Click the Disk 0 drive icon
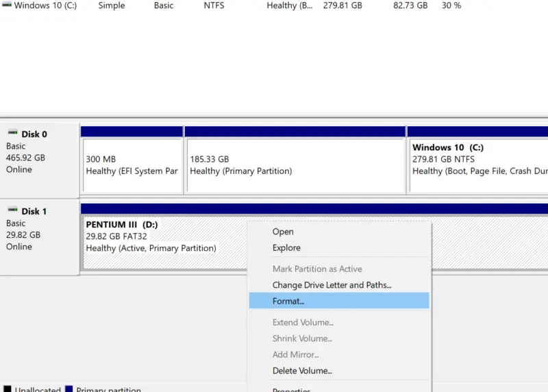The image size is (548, 392). point(12,132)
